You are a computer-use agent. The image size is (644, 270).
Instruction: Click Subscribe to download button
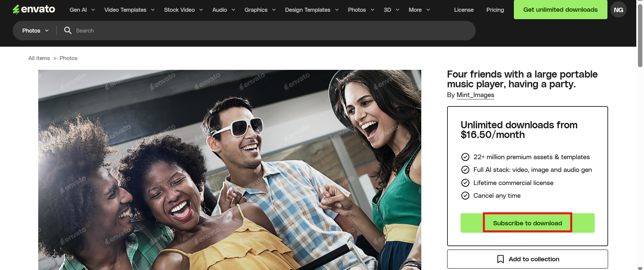point(527,223)
